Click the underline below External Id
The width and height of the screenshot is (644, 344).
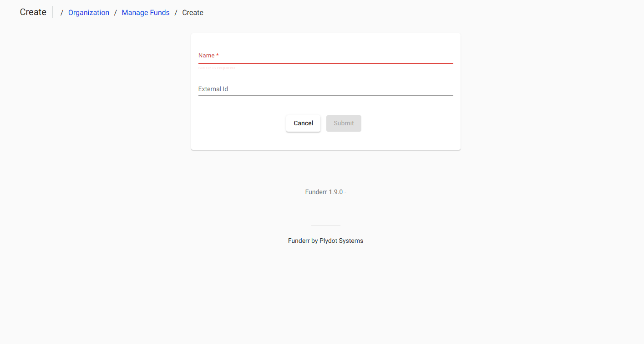click(325, 95)
